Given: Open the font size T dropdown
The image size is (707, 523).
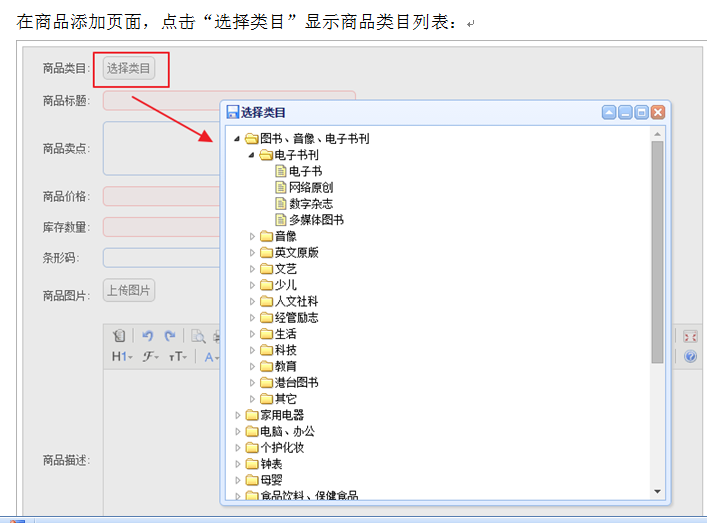Looking at the screenshot, I should coord(178,357).
